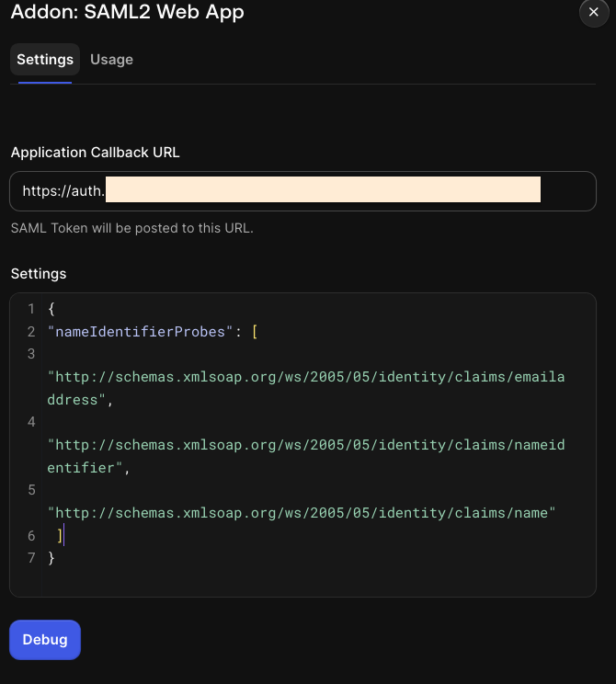Click inside the Settings JSON code editor
The height and width of the screenshot is (684, 616).
[x=302, y=445]
